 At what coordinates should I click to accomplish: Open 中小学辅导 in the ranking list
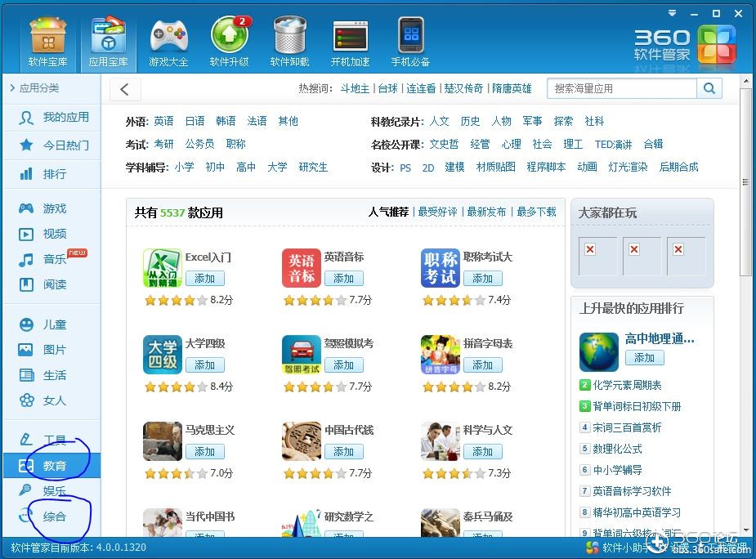click(x=617, y=470)
